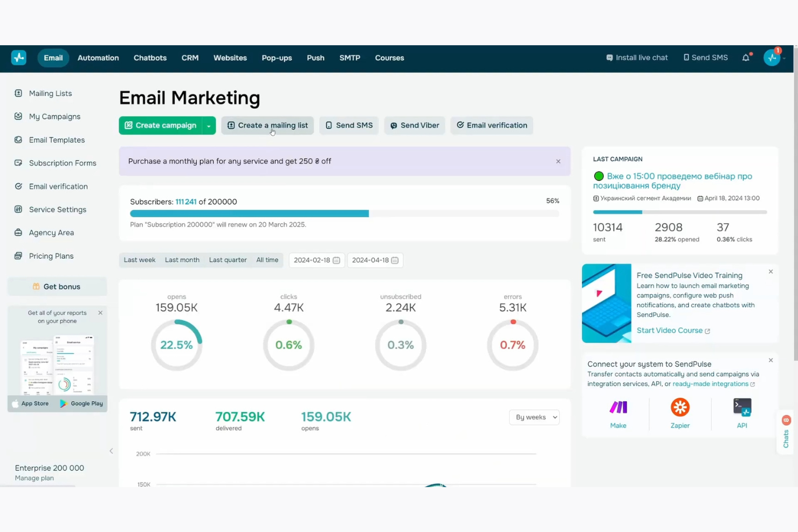Click the Google Play badge
The width and height of the screenshot is (798, 532).
pos(81,403)
